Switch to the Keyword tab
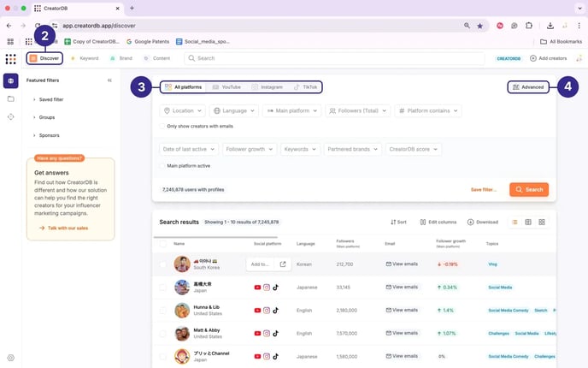 85,58
